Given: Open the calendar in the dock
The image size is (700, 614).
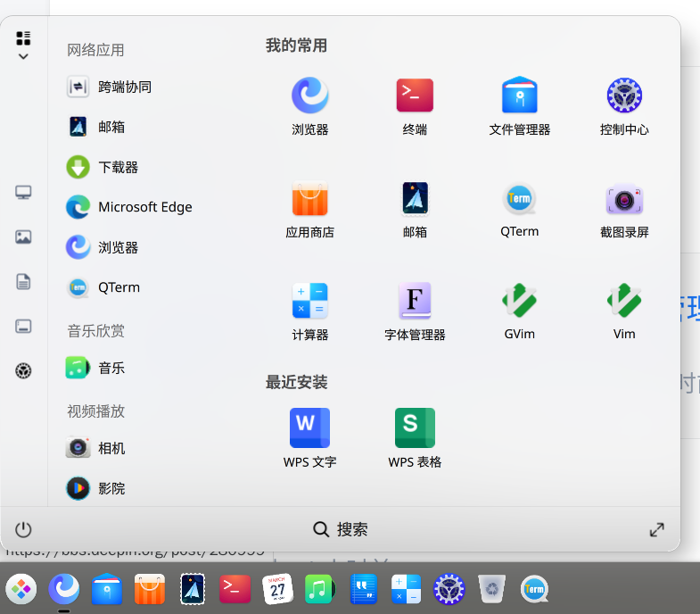Looking at the screenshot, I should pyautogui.click(x=277, y=589).
